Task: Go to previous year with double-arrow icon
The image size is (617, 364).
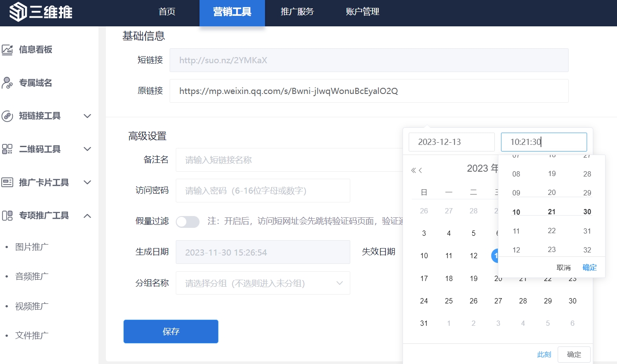Action: 413,170
